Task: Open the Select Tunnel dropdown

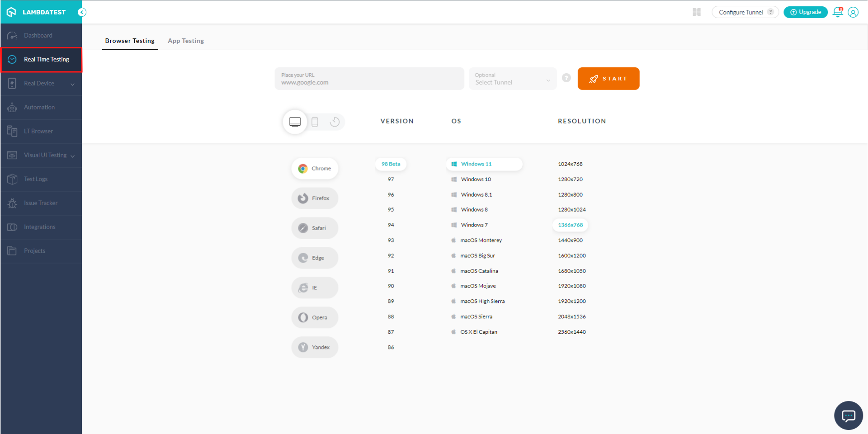Action: click(512, 79)
